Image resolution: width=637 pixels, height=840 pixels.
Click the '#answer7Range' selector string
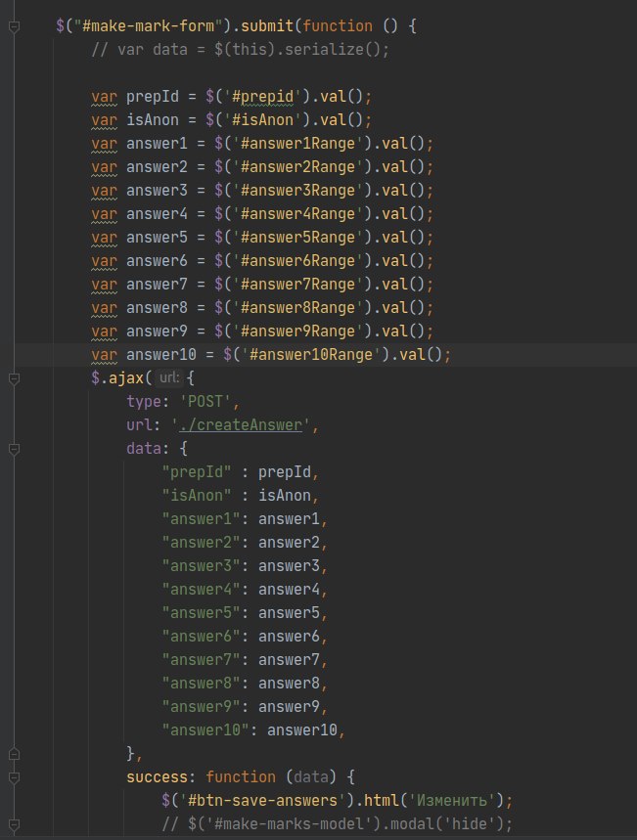point(298,284)
